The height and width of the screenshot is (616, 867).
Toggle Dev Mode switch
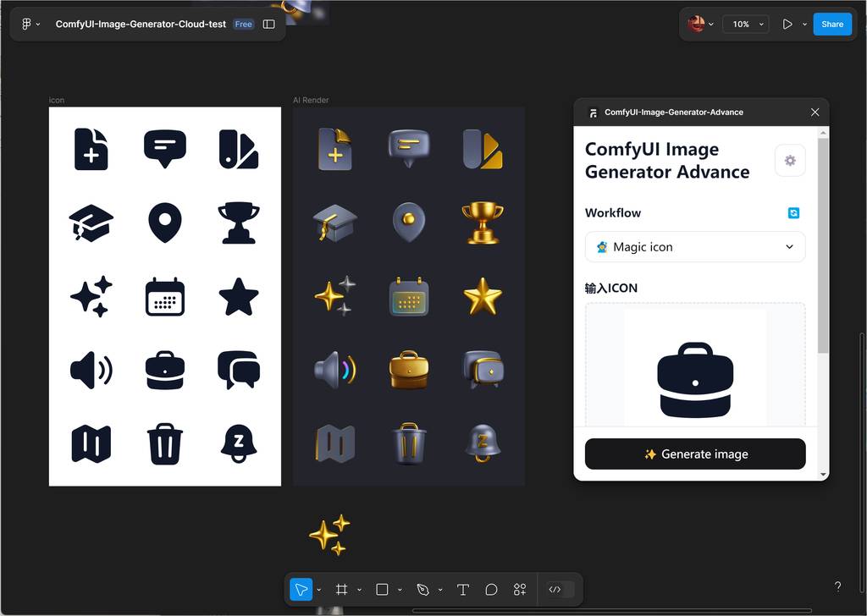pyautogui.click(x=560, y=590)
